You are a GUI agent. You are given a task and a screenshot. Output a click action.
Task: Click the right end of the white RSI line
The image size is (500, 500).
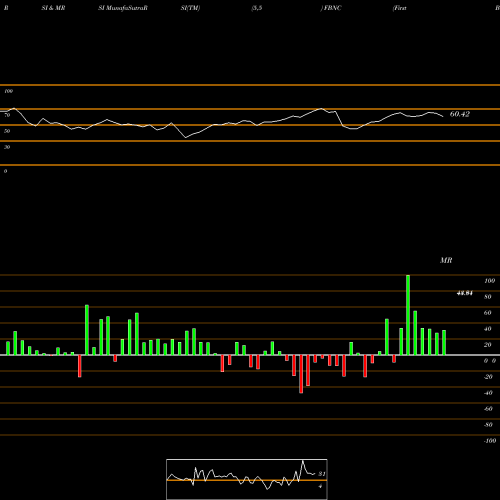(443, 116)
